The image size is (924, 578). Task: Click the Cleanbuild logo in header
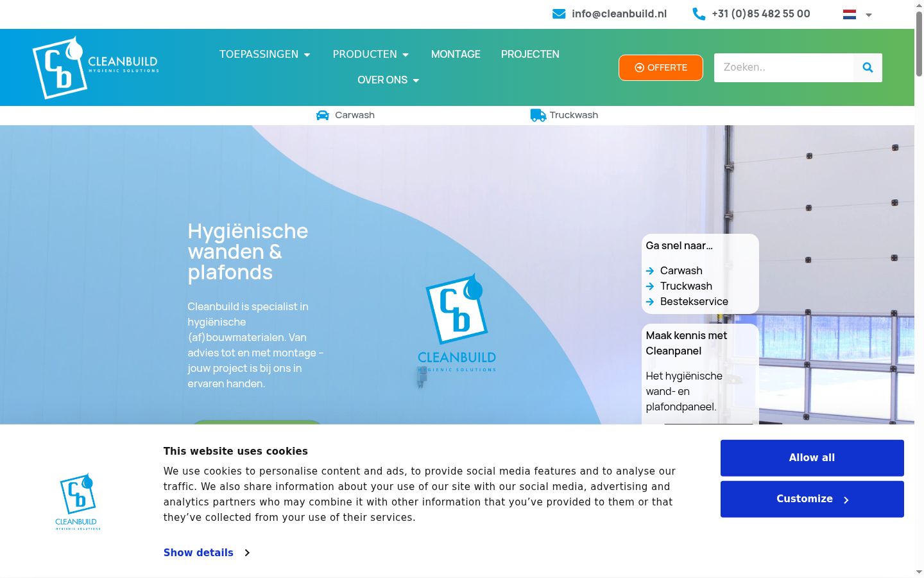95,67
